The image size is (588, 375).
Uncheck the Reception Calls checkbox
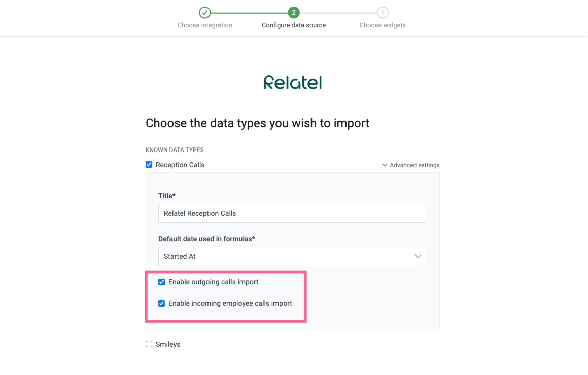tap(149, 165)
